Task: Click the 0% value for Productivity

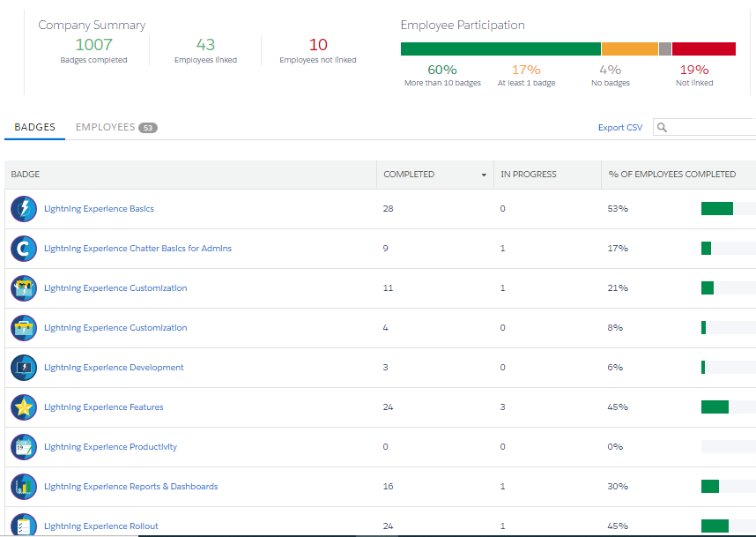Action: click(615, 446)
